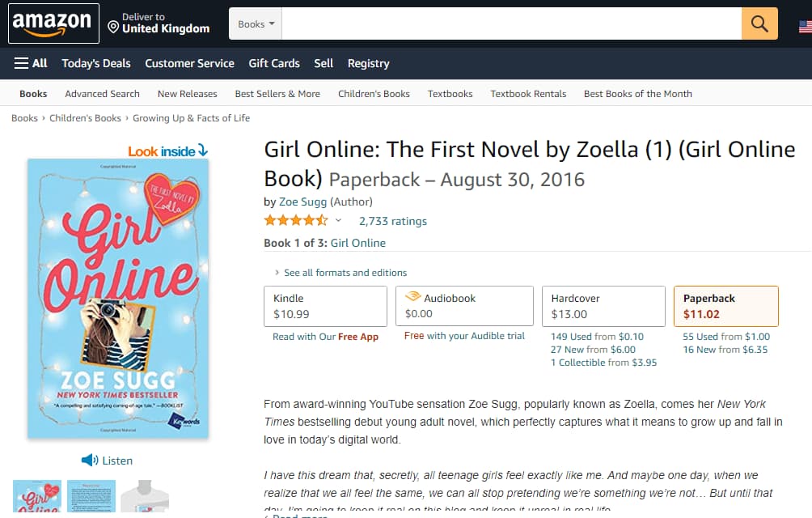
Task: Click the orange search magnifier button
Action: 759,24
